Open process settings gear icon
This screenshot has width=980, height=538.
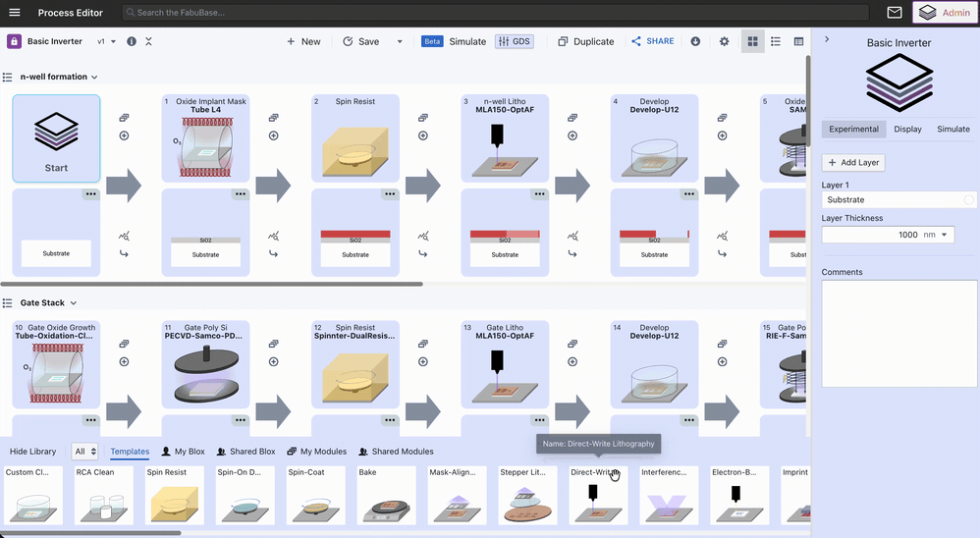click(x=724, y=41)
